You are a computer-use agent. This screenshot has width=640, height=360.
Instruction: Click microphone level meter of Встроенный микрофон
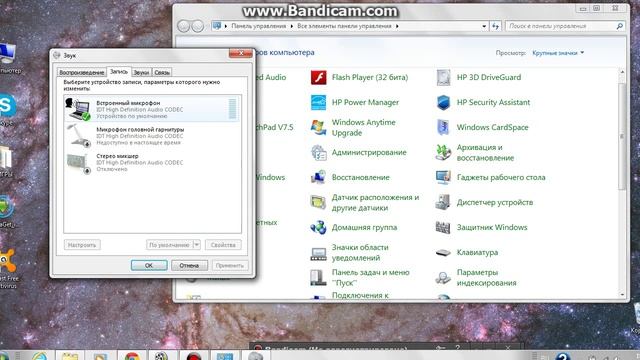tap(232, 109)
